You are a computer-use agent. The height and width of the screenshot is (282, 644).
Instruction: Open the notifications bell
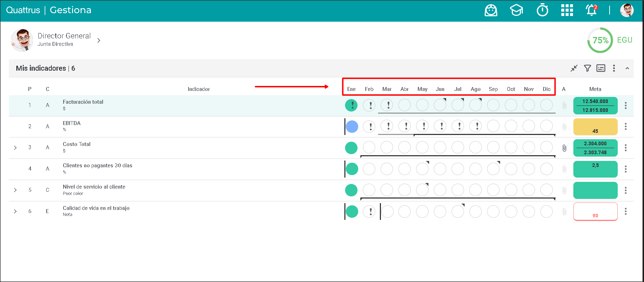(591, 10)
